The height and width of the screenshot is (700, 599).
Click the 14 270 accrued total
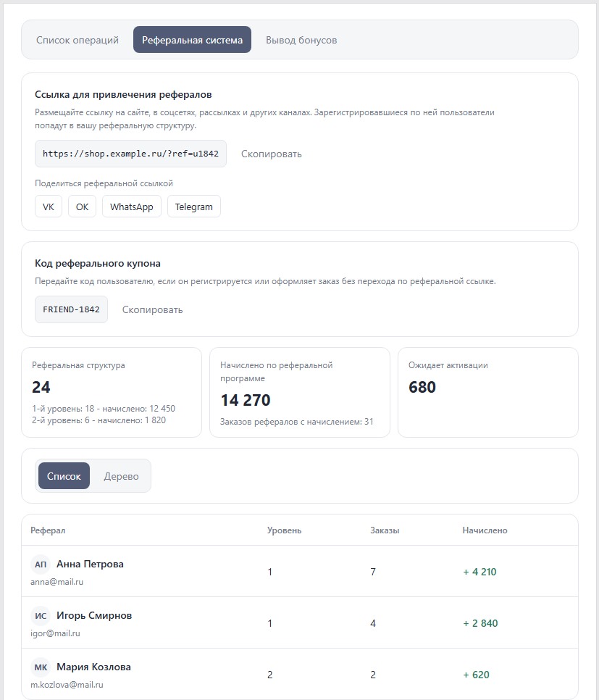pos(246,400)
